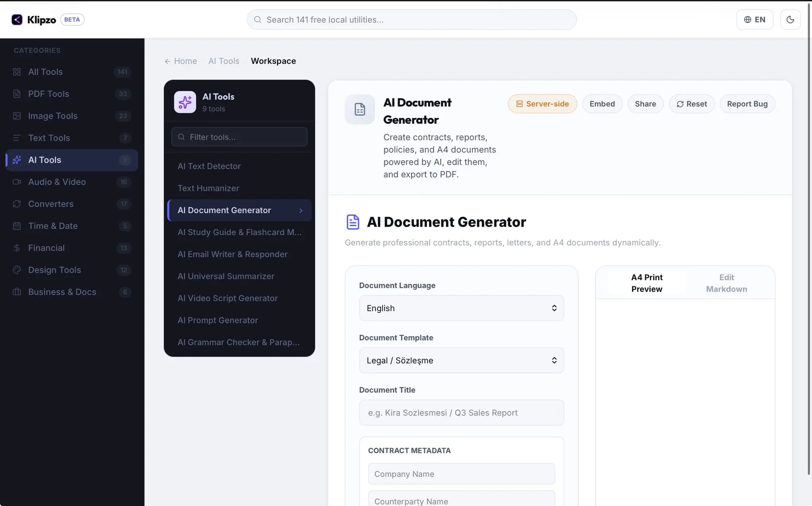Select PDF Tools icon in sidebar
The height and width of the screenshot is (506, 812).
click(x=17, y=94)
